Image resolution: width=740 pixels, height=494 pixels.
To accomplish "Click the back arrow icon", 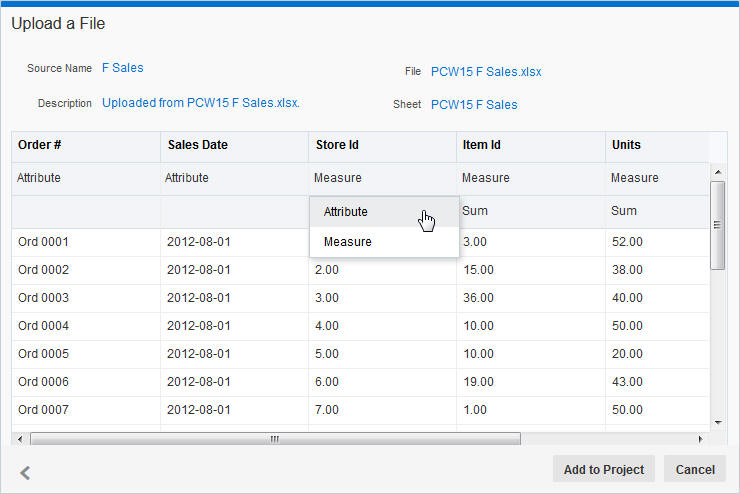I will click(25, 472).
